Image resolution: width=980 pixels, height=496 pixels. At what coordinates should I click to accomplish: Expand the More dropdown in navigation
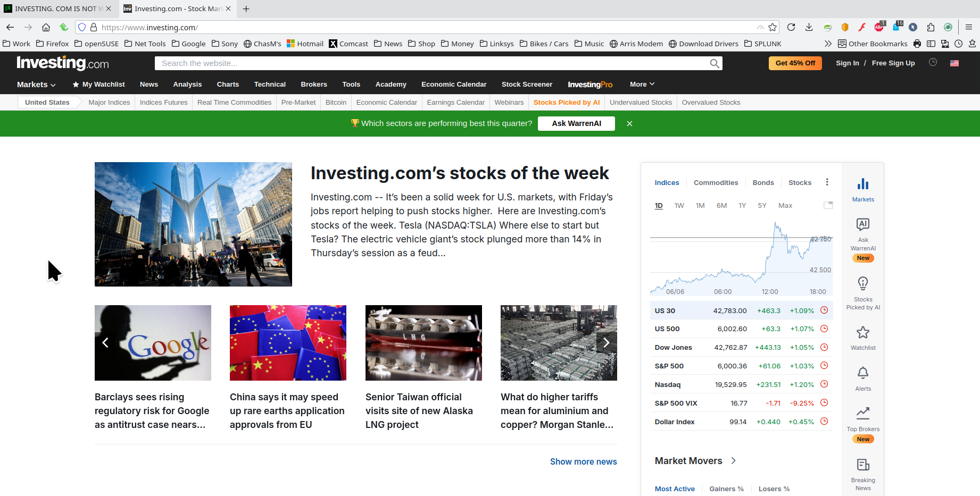tap(642, 85)
